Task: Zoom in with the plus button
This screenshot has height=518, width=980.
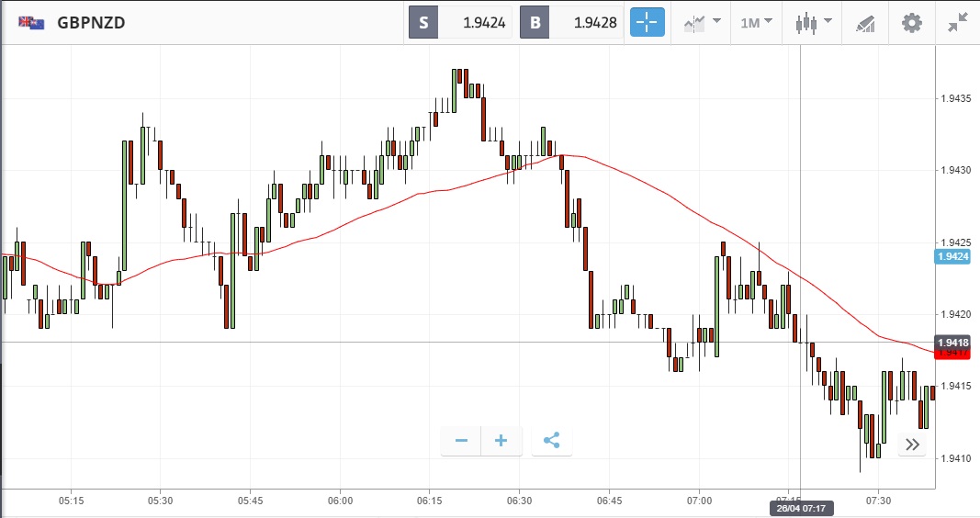Action: point(501,441)
